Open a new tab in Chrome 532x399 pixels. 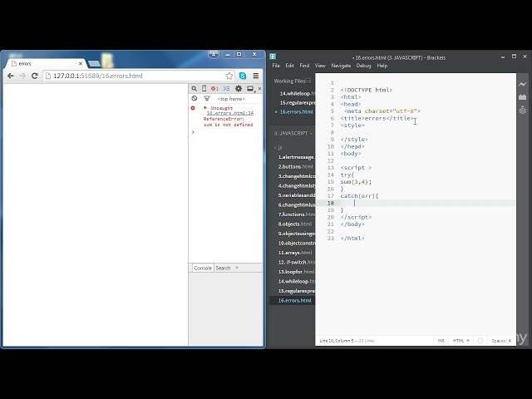pyautogui.click(x=94, y=64)
